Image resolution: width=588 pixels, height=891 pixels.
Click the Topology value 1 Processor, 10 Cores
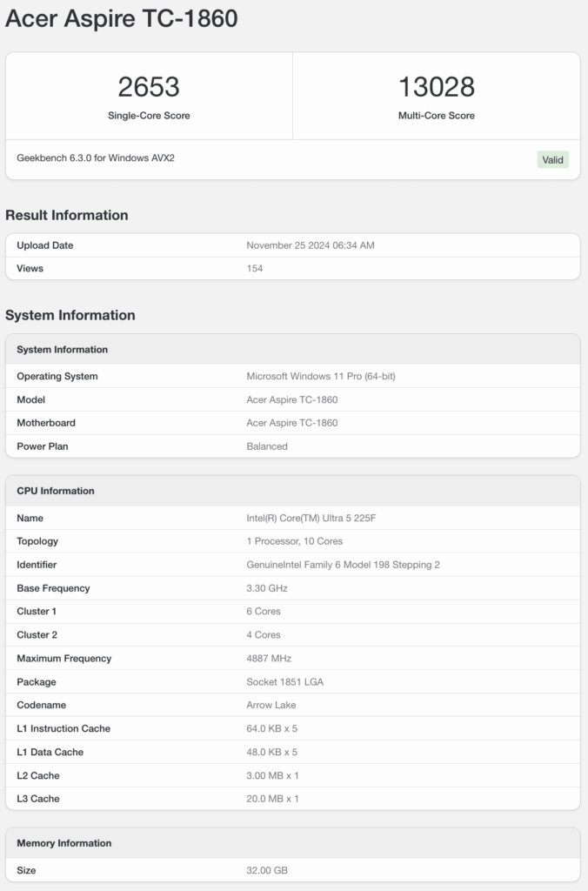coord(295,541)
